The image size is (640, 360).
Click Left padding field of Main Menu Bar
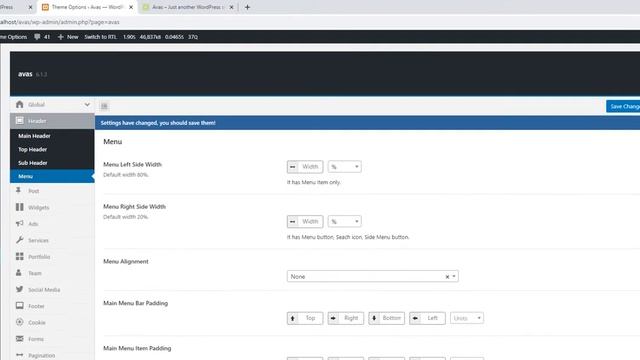pyautogui.click(x=433, y=318)
